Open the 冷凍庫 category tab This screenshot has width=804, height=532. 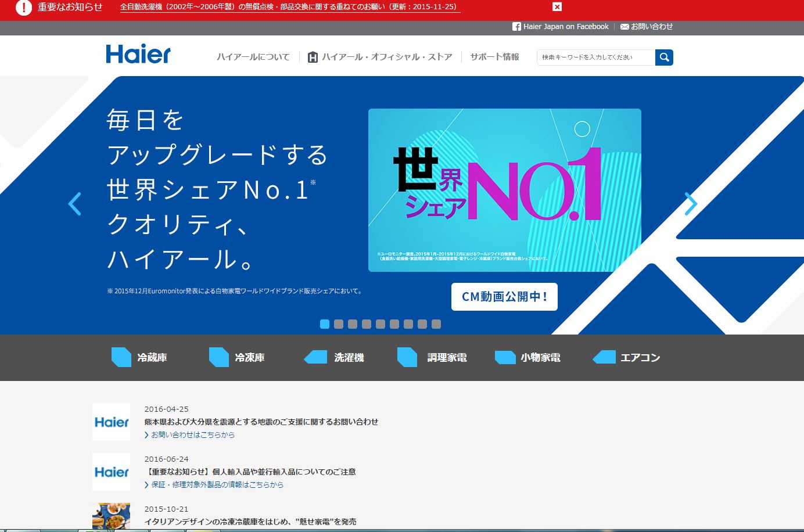(x=250, y=358)
